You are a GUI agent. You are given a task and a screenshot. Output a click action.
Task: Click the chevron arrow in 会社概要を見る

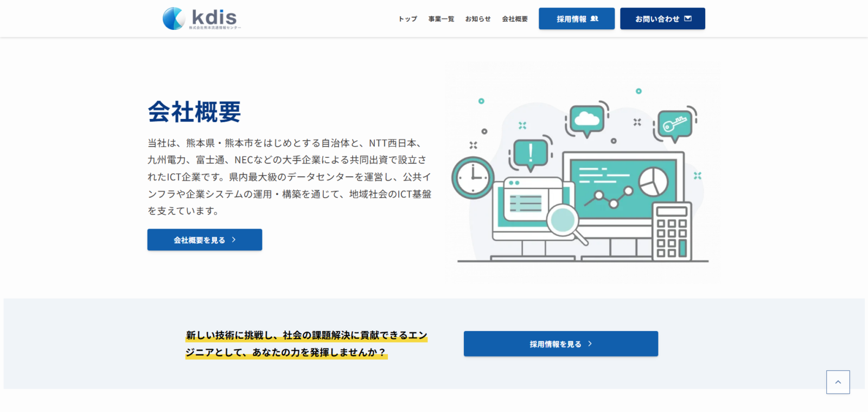click(234, 239)
